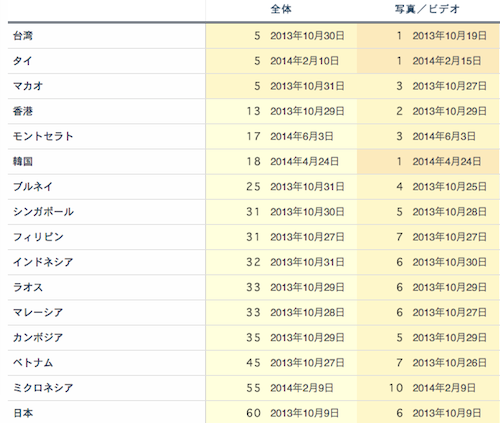This screenshot has height=423, width=500.
Task: Click the 全体 column header
Action: pyautogui.click(x=281, y=9)
